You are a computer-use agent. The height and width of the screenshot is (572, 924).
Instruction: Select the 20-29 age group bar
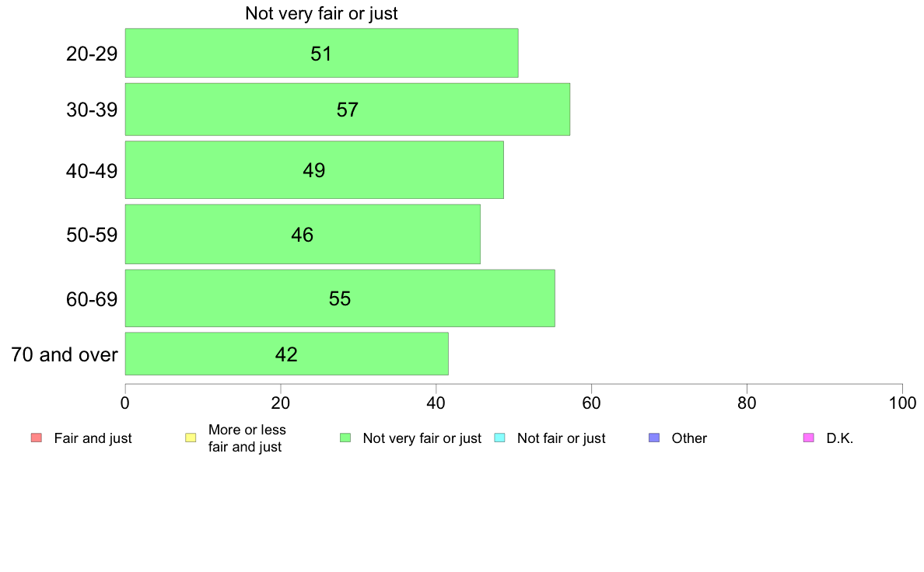coord(321,53)
